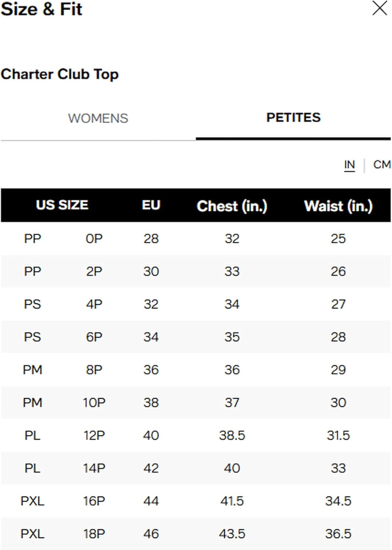Switch to the WOMENS tab
The width and height of the screenshot is (392, 550).
tap(98, 118)
